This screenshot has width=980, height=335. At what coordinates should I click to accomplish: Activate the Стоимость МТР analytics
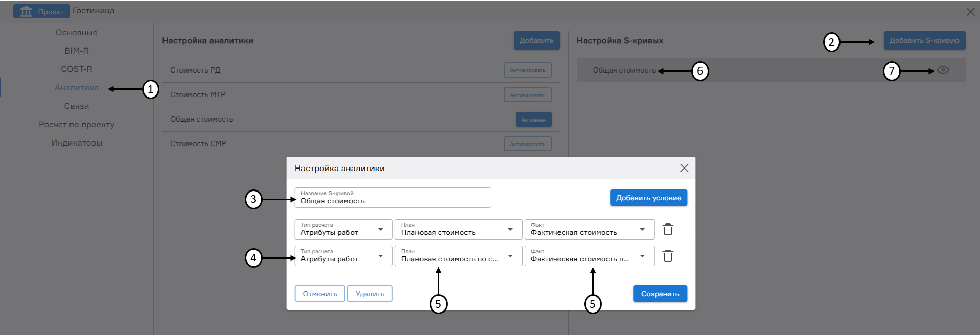527,95
